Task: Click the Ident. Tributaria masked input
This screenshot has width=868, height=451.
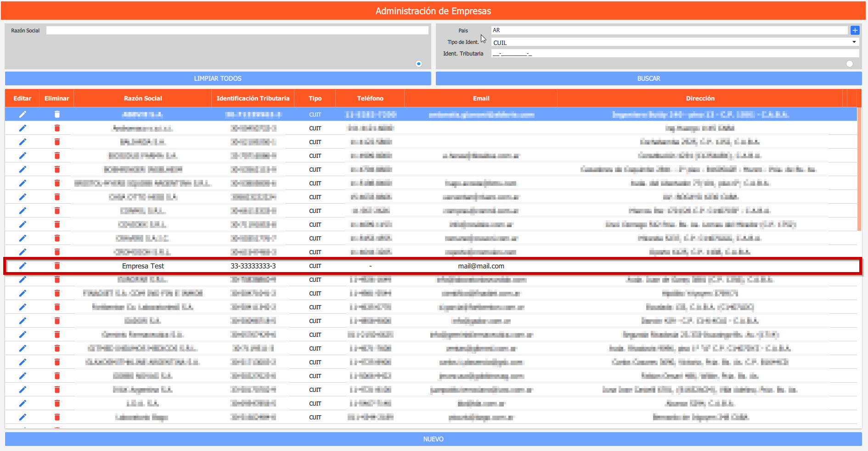Action: click(x=674, y=54)
